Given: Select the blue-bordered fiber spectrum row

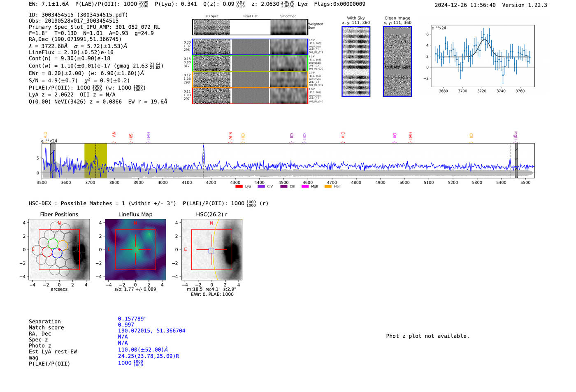Looking at the screenshot, I should (x=250, y=47).
